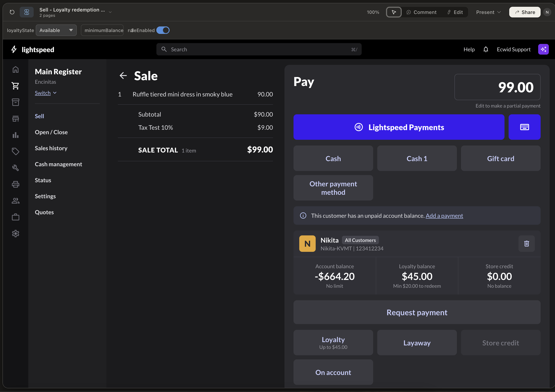The image size is (555, 392).
Task: Expand the Switch register dropdown
Action: point(46,93)
